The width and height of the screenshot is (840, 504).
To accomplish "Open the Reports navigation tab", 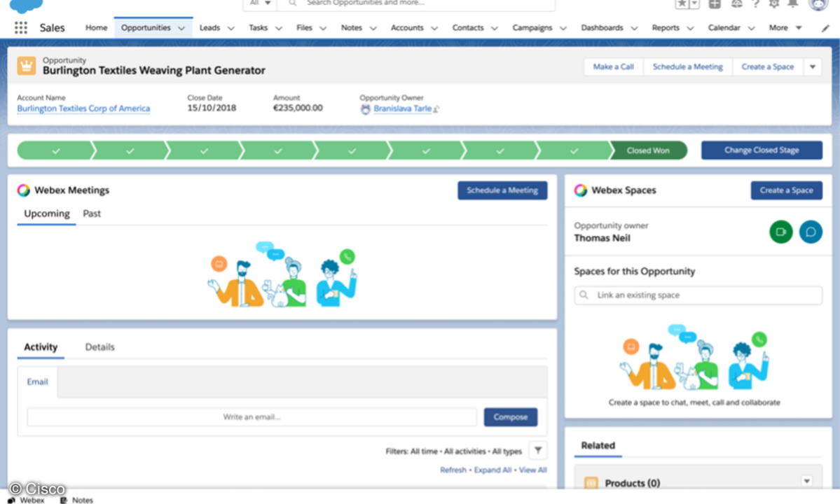I will click(666, 28).
